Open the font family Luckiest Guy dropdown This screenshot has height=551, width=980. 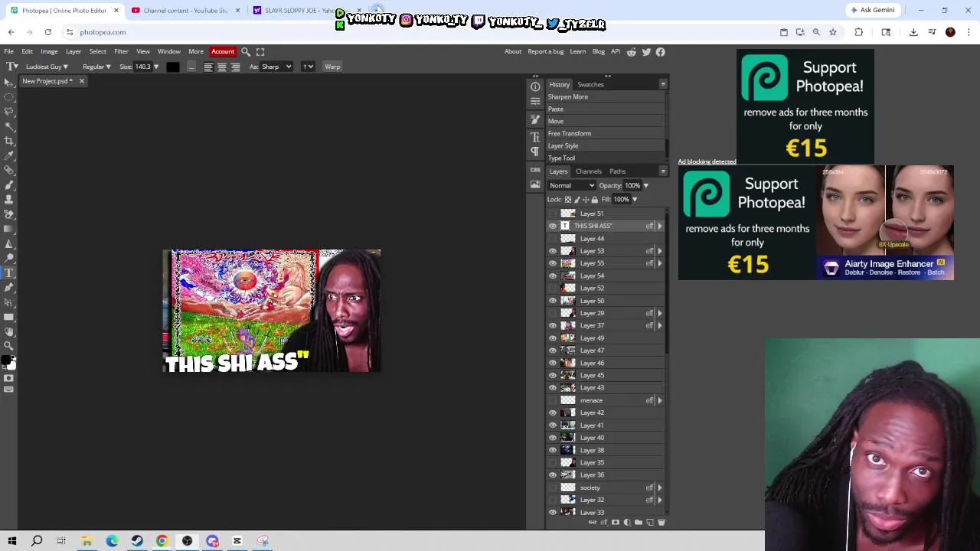(x=47, y=67)
